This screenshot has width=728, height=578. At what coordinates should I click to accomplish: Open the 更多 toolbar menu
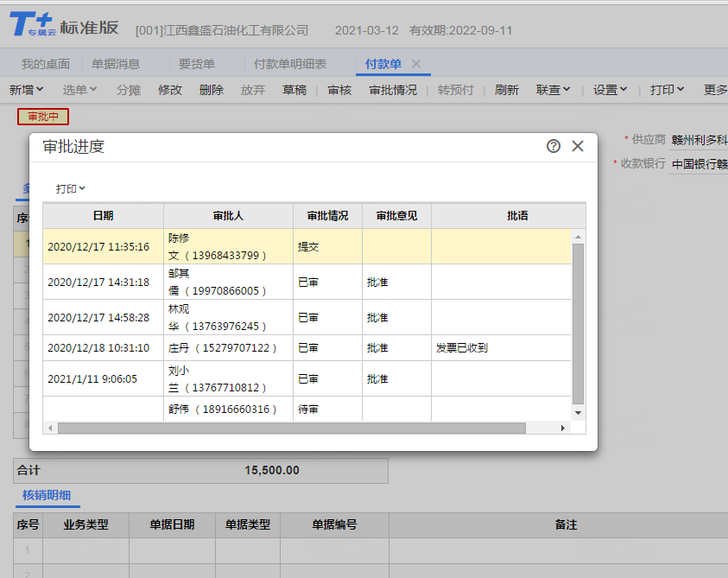tap(715, 90)
